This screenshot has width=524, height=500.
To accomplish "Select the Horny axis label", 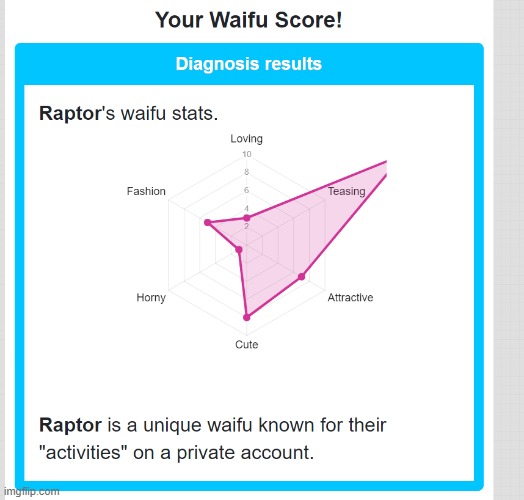I will [x=151, y=297].
